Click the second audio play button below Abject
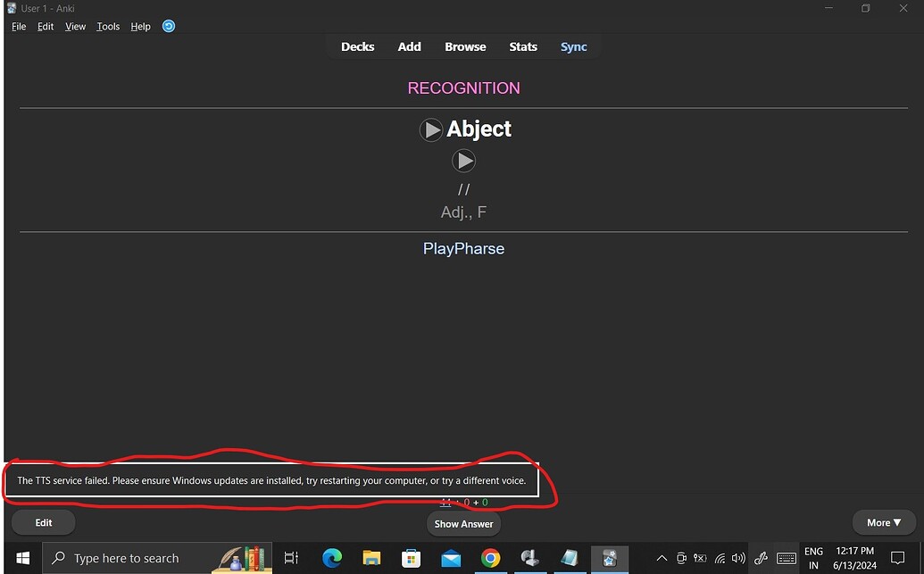Viewport: 924px width, 574px height. pyautogui.click(x=463, y=161)
